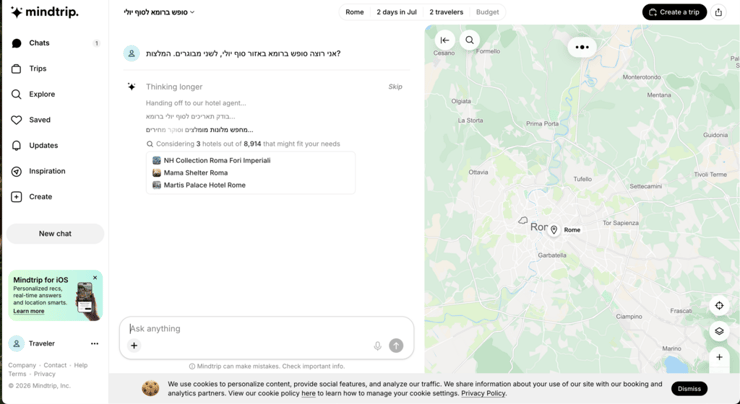Click the share icon beside Create a trip
The height and width of the screenshot is (404, 740).
point(718,12)
